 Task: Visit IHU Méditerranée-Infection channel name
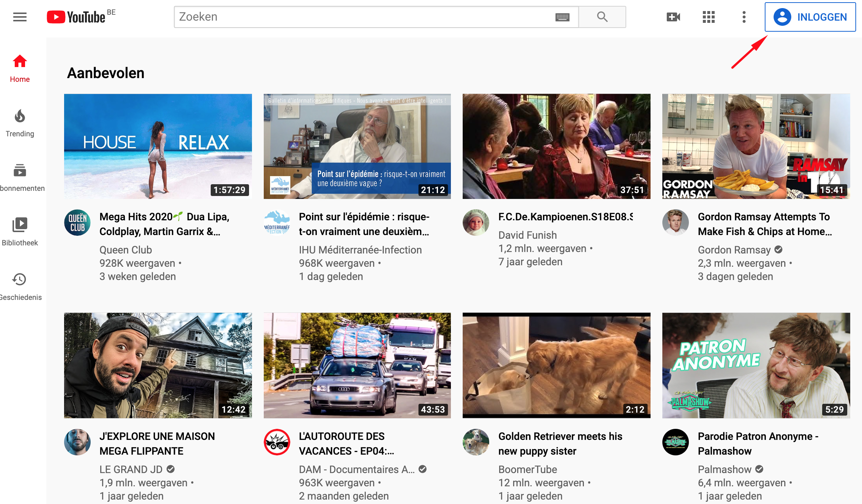pos(360,250)
